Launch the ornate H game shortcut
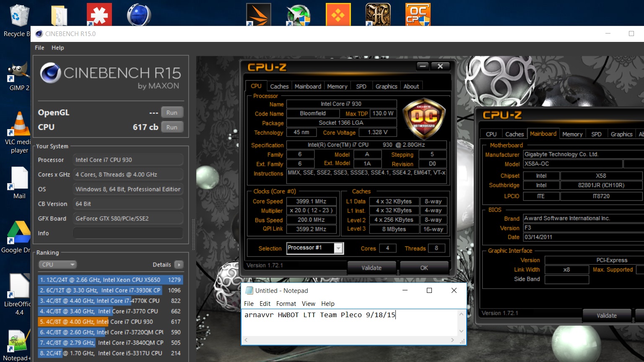The height and width of the screenshot is (362, 644). 378,15
